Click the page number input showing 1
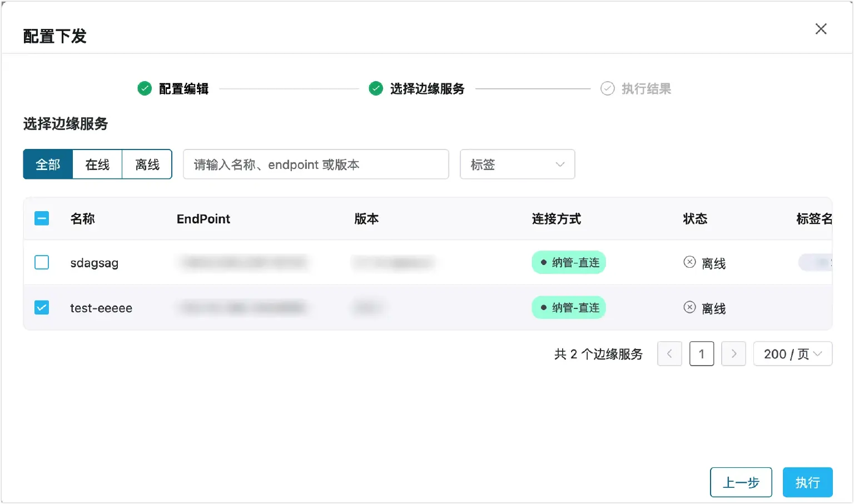This screenshot has width=854, height=504. pyautogui.click(x=701, y=354)
